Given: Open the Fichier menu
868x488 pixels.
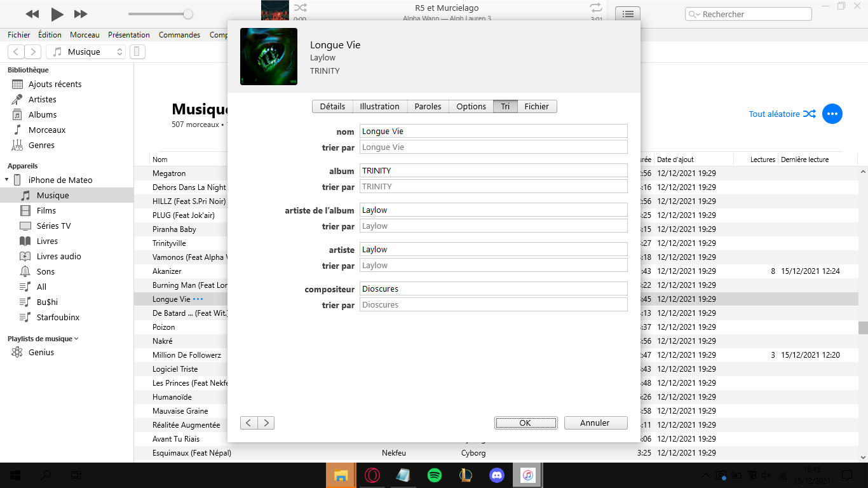Looking at the screenshot, I should click(x=19, y=35).
